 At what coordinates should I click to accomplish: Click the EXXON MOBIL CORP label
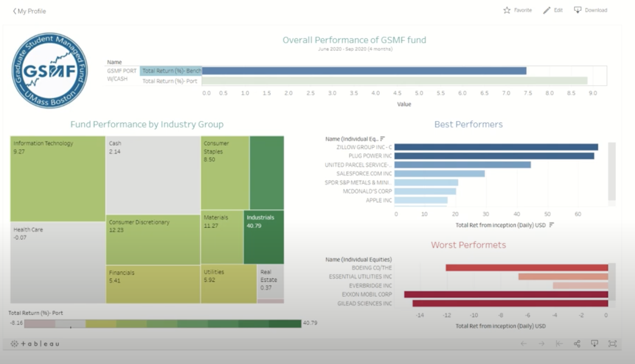[367, 294]
